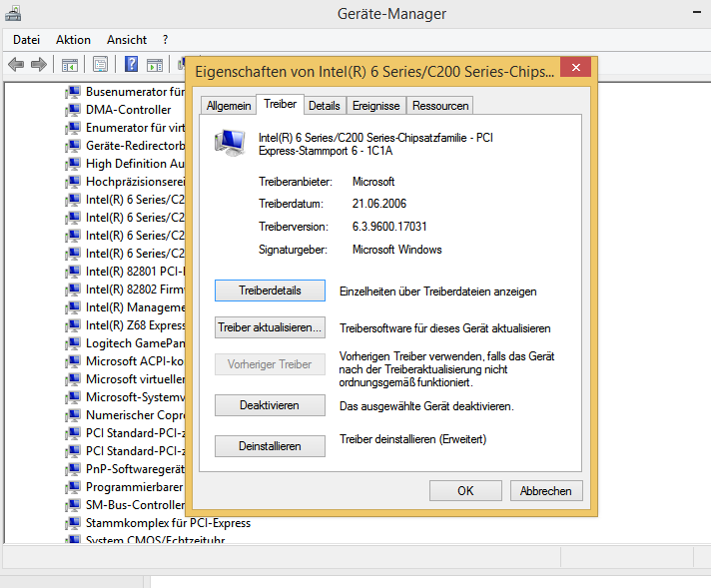711x588 pixels.
Task: Click the device icon beside Intel(R) Manageme
Action: pyautogui.click(x=73, y=307)
